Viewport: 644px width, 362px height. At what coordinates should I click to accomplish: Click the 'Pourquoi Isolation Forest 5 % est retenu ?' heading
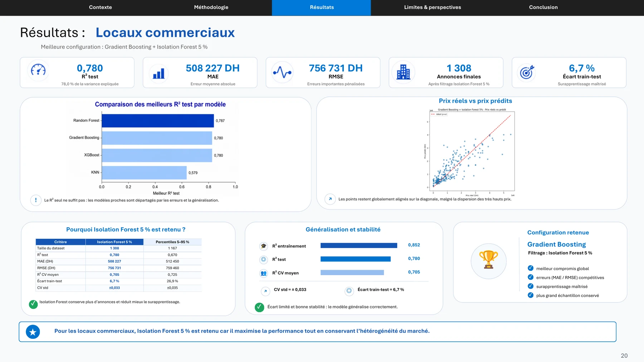click(x=126, y=230)
